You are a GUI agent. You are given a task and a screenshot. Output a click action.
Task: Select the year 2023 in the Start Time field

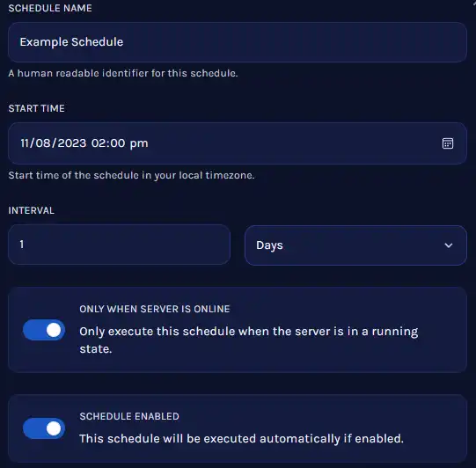coord(72,143)
